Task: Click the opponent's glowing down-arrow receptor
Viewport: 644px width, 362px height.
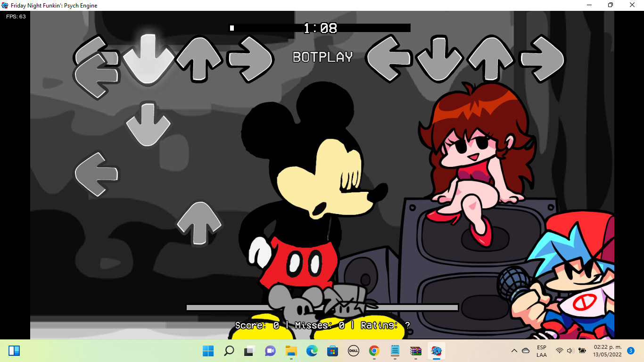Action: pyautogui.click(x=149, y=58)
